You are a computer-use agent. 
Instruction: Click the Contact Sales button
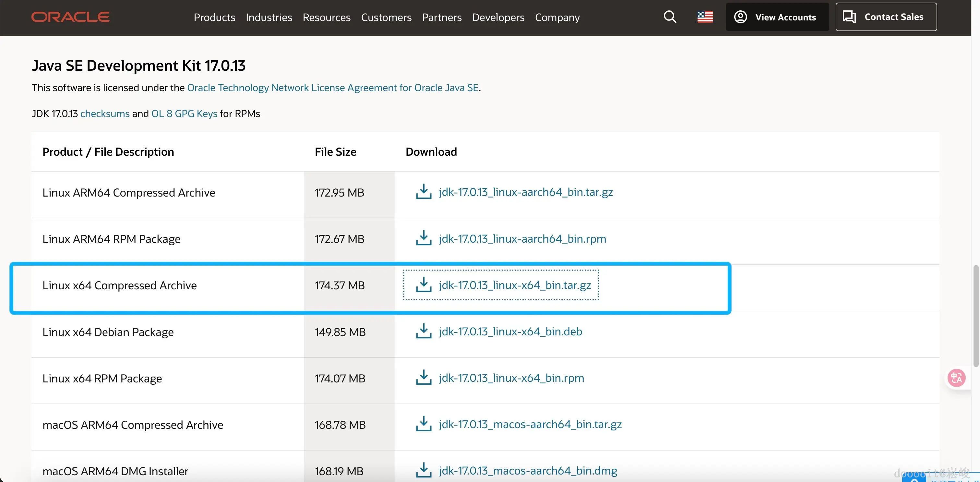[886, 17]
